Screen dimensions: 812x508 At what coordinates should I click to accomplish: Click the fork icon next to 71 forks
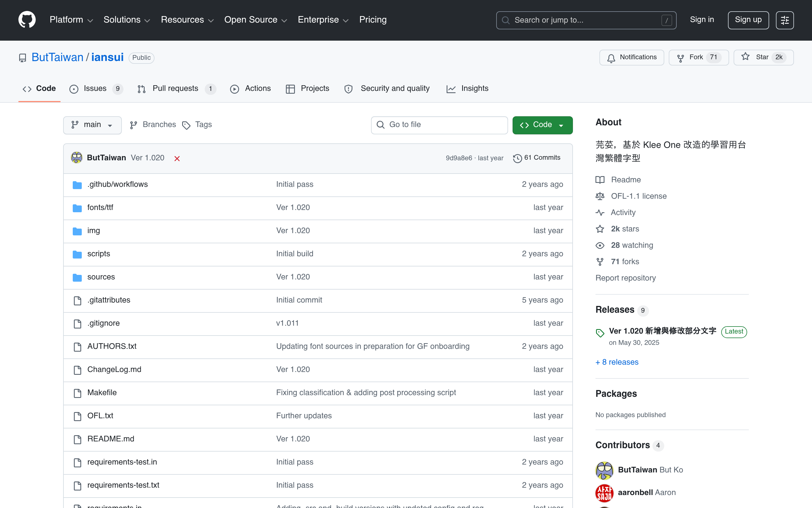click(x=600, y=262)
